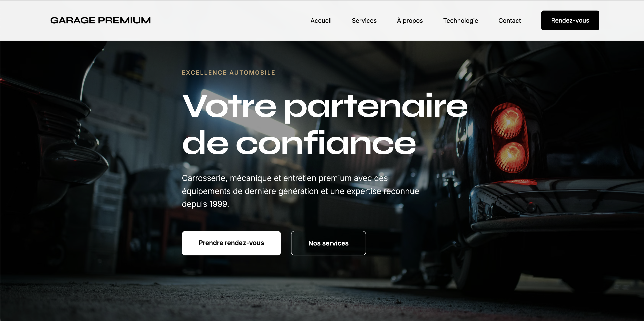Screen dimensions: 644x321
Task: Navigate to Contact in the header
Action: click(x=509, y=20)
